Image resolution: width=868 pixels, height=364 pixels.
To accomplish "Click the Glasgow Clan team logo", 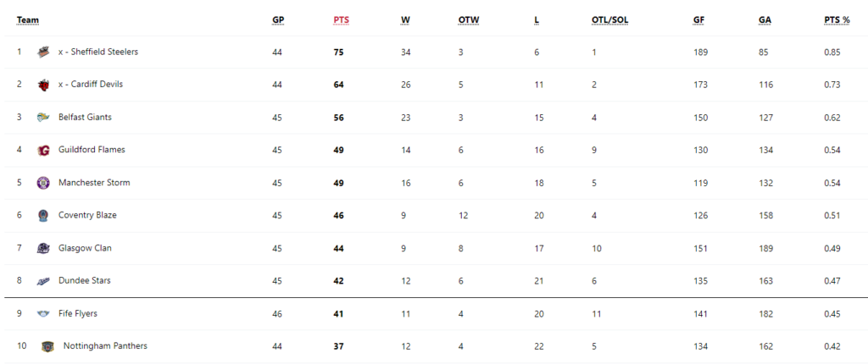I will (x=43, y=248).
